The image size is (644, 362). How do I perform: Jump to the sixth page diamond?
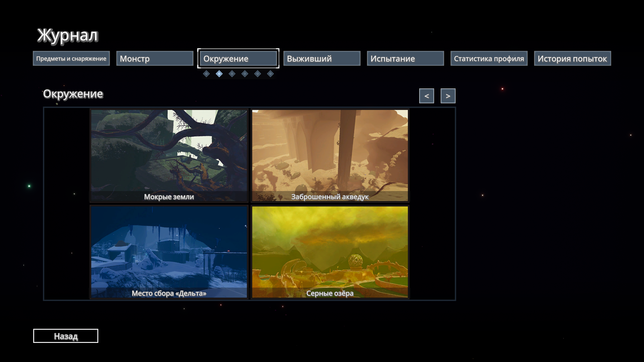tap(270, 74)
